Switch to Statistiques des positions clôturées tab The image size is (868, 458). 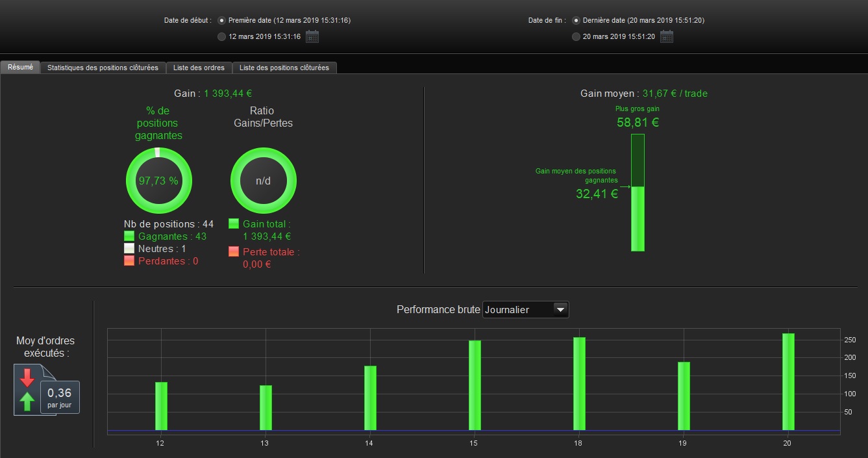(x=103, y=68)
